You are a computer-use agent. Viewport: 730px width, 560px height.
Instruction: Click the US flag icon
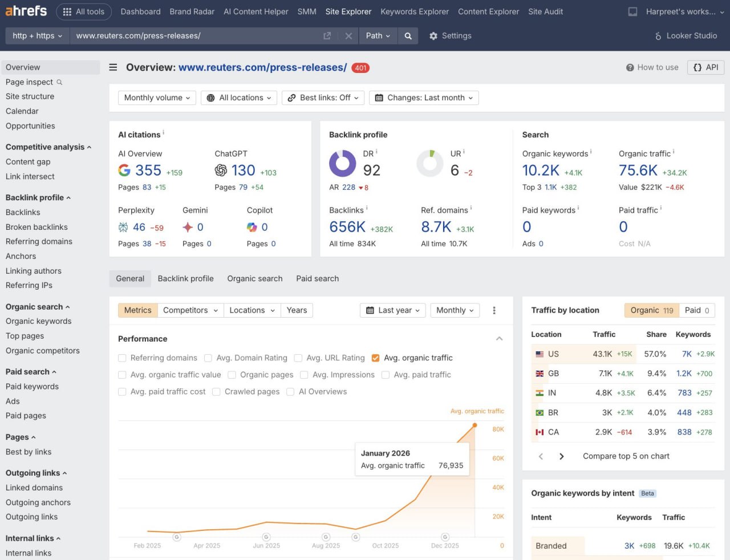[540, 354]
